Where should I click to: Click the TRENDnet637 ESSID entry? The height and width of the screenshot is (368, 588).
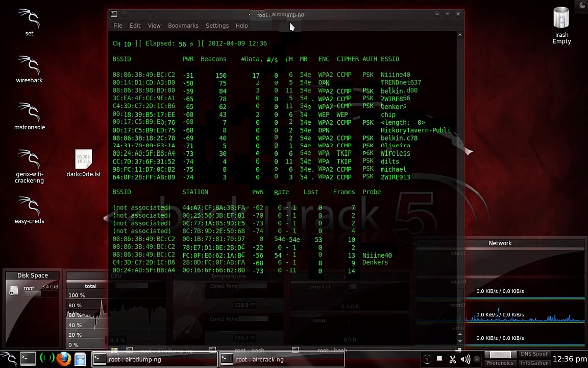[401, 83]
